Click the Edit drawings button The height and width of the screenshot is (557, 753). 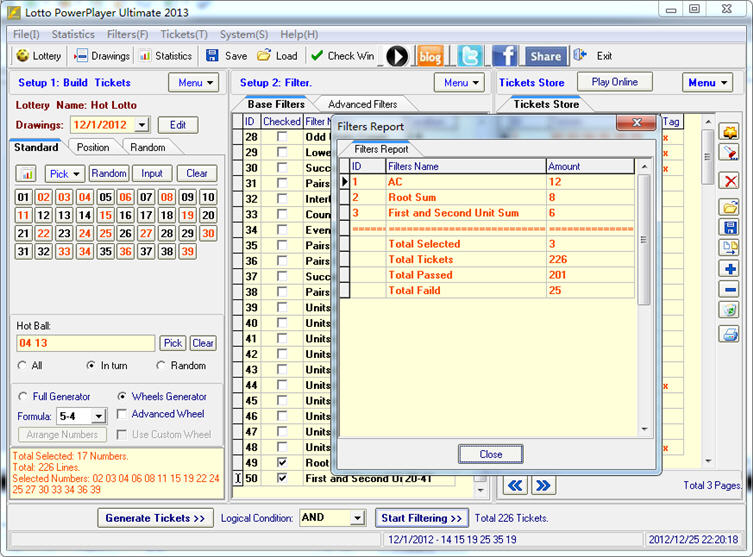coord(178,125)
